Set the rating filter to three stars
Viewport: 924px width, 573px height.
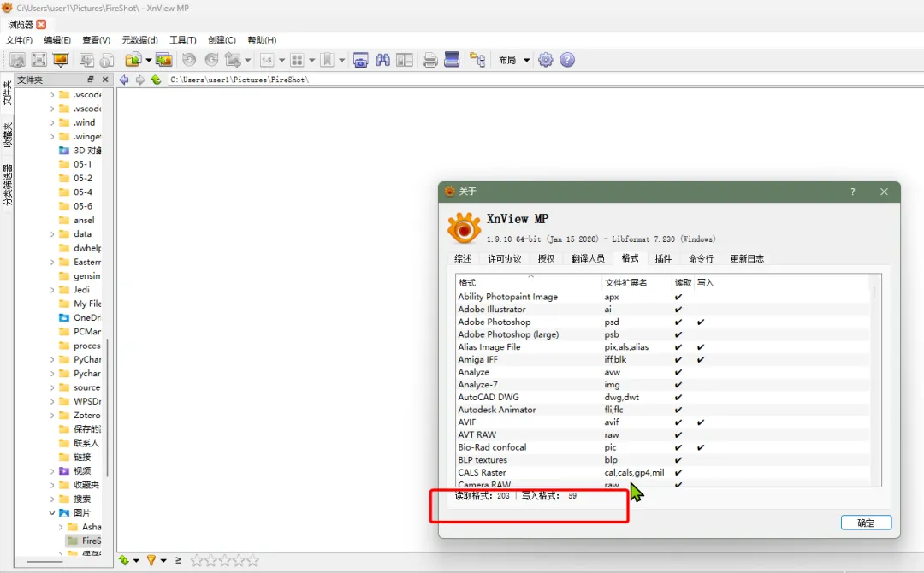pyautogui.click(x=224, y=560)
